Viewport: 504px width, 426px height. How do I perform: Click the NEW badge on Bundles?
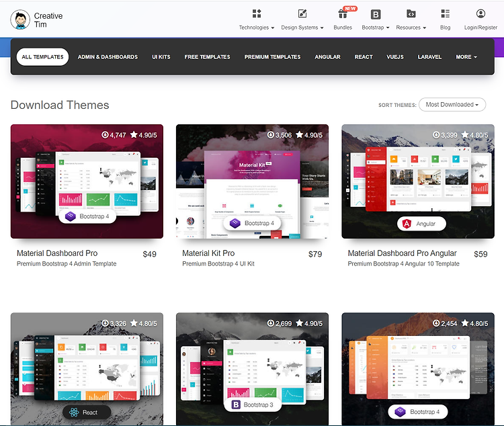coord(350,9)
